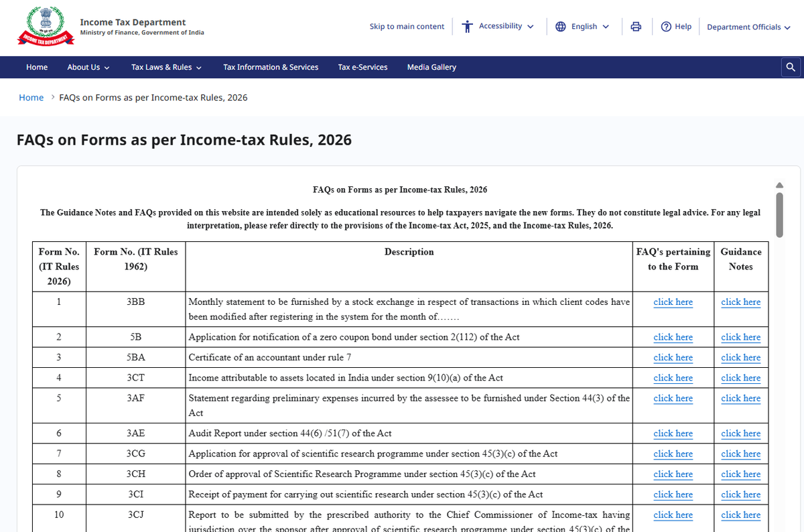Click the scroll up arrow of the table panel
This screenshot has height=532, width=804.
(x=779, y=185)
